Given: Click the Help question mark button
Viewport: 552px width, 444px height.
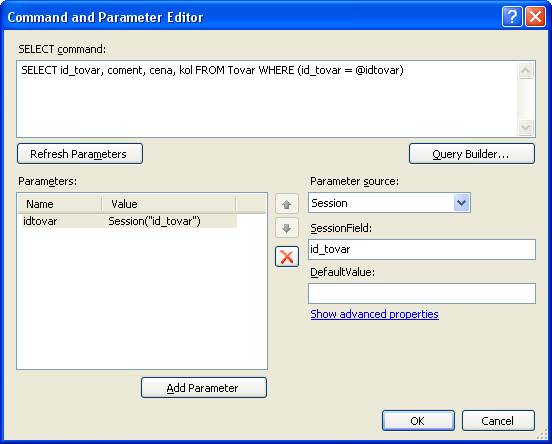Looking at the screenshot, I should pyautogui.click(x=512, y=17).
